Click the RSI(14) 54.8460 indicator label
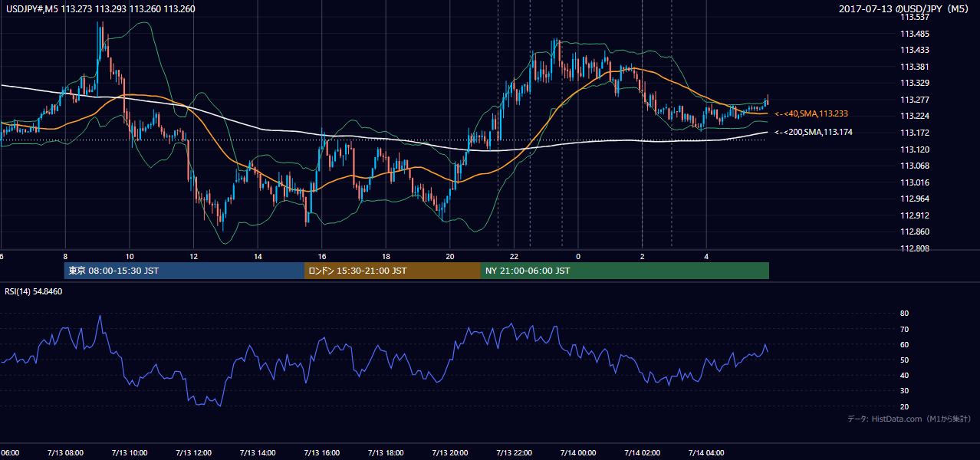 [34, 292]
